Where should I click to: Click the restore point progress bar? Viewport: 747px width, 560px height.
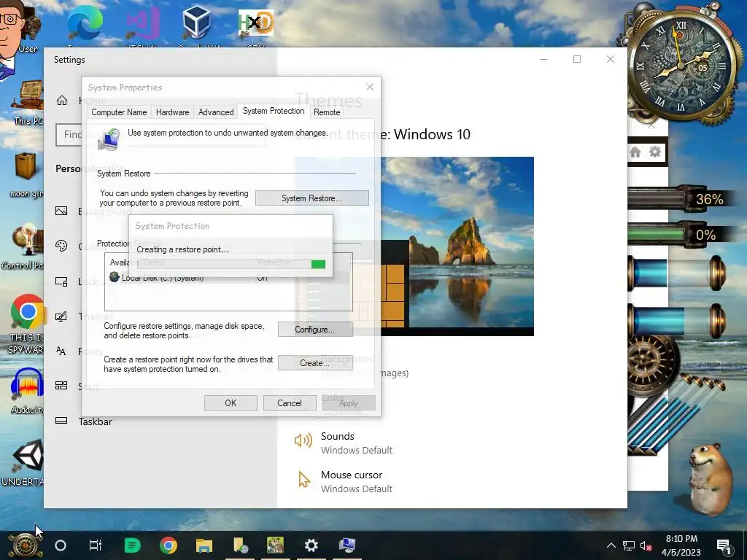point(231,264)
